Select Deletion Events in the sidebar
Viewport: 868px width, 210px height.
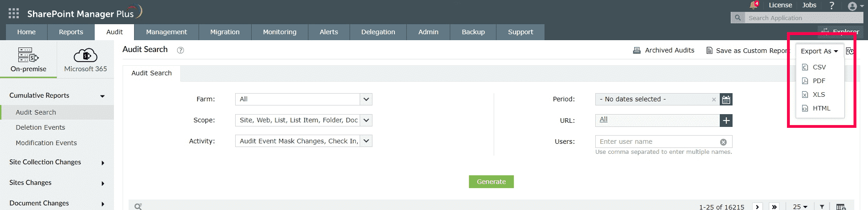tap(40, 127)
